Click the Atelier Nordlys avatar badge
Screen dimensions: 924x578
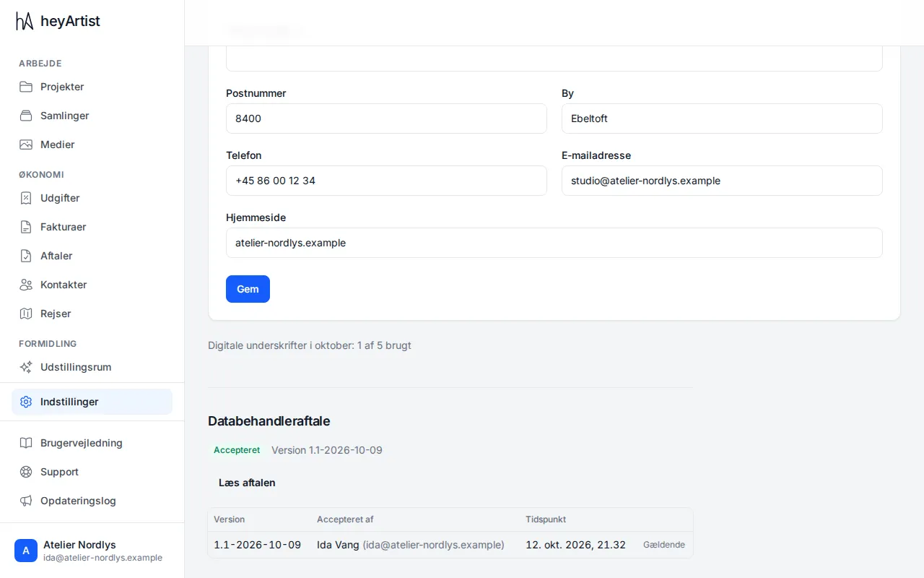pos(26,551)
